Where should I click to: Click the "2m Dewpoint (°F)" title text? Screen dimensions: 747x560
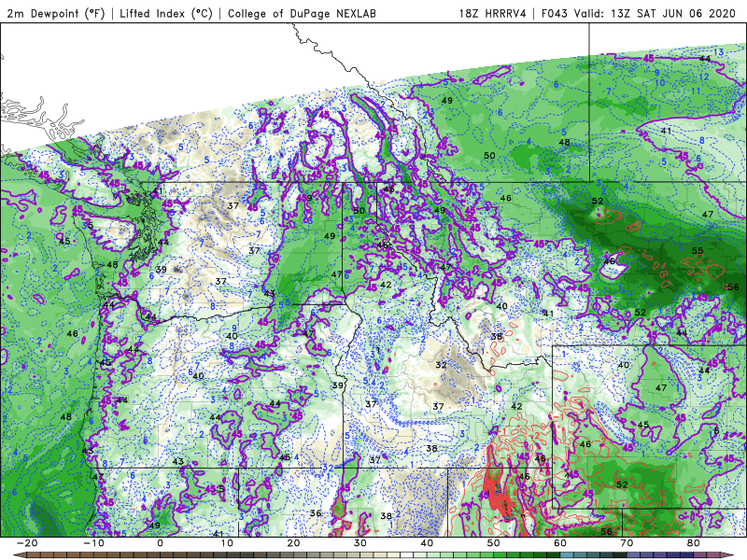pos(56,13)
